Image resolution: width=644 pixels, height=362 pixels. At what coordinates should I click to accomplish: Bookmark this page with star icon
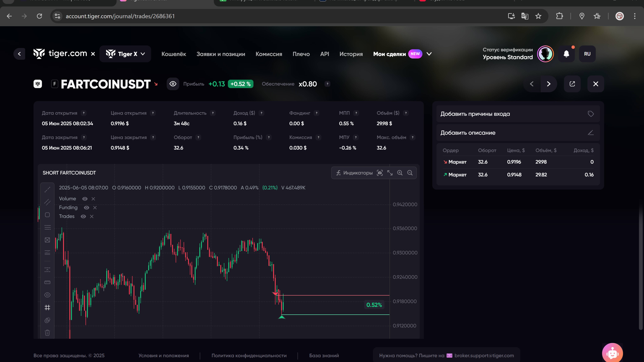538,16
